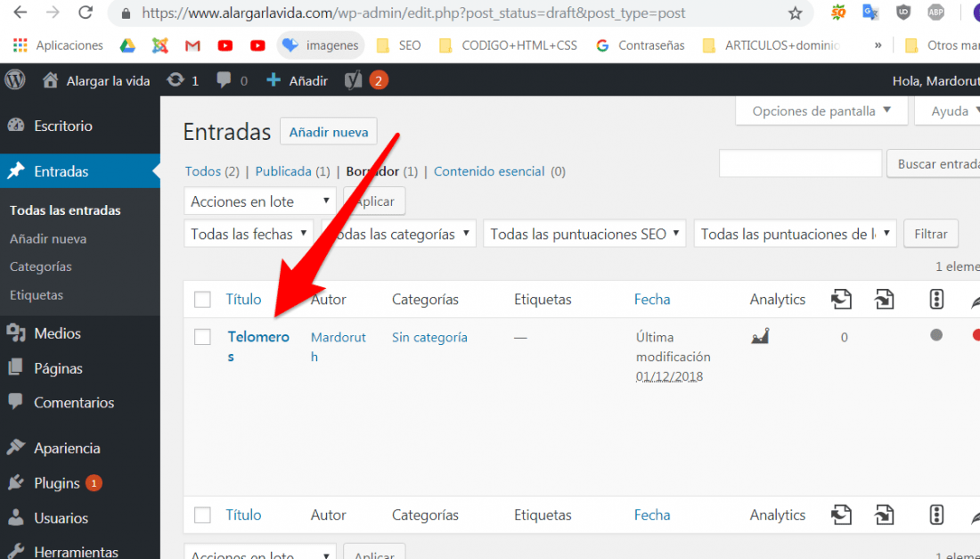
Task: Open Gmail bookmark icon
Action: [192, 45]
